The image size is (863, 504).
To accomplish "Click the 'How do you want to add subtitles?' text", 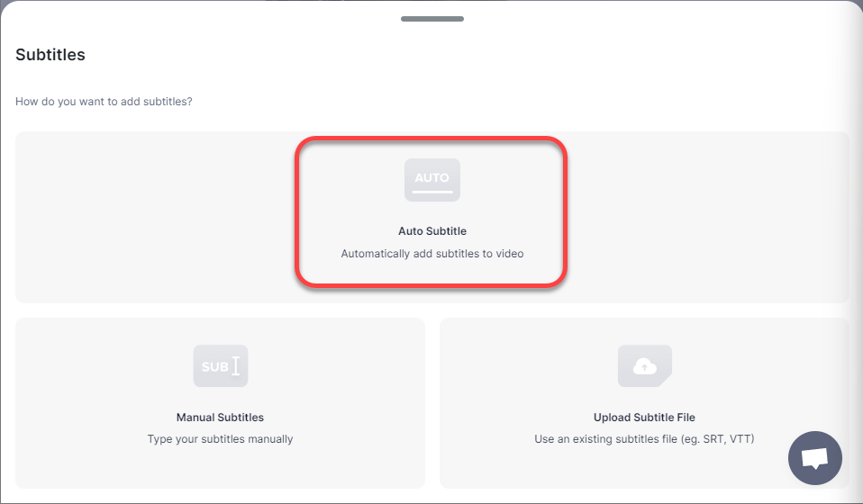I will pyautogui.click(x=104, y=102).
